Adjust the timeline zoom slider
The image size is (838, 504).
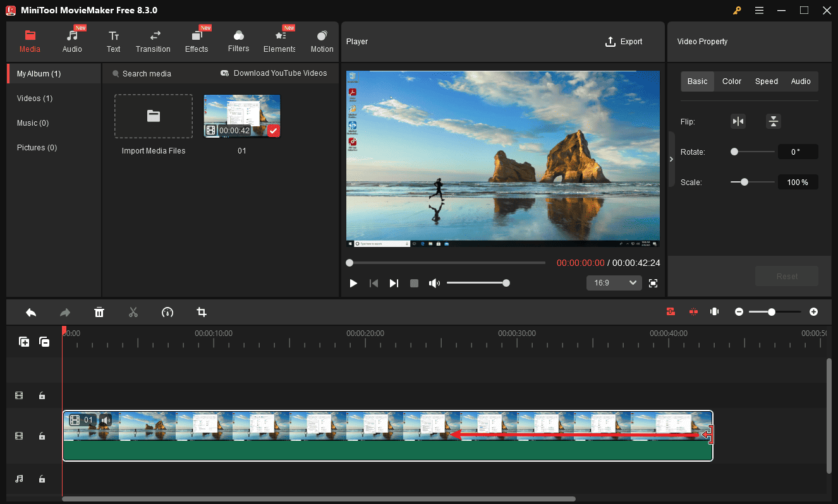click(x=775, y=312)
